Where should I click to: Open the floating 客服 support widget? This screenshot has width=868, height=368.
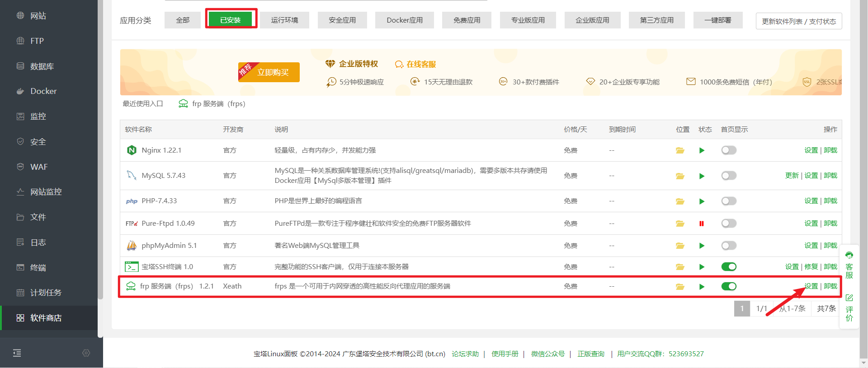[x=849, y=266]
